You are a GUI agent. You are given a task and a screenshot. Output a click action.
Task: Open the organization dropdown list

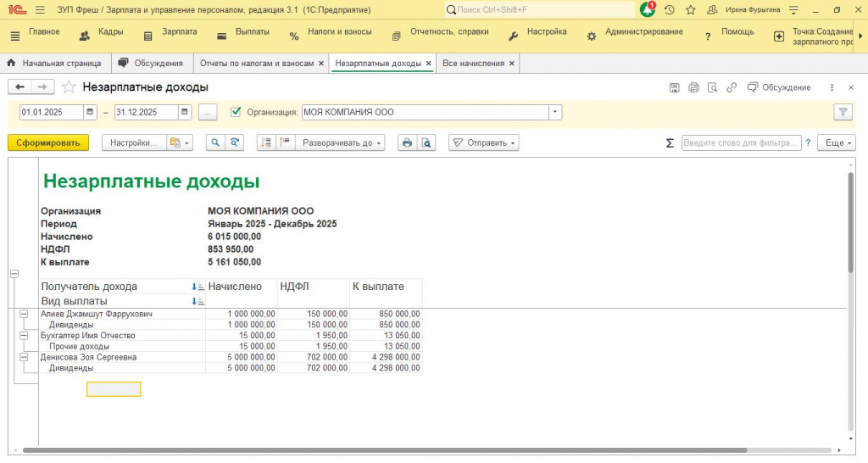pos(555,112)
